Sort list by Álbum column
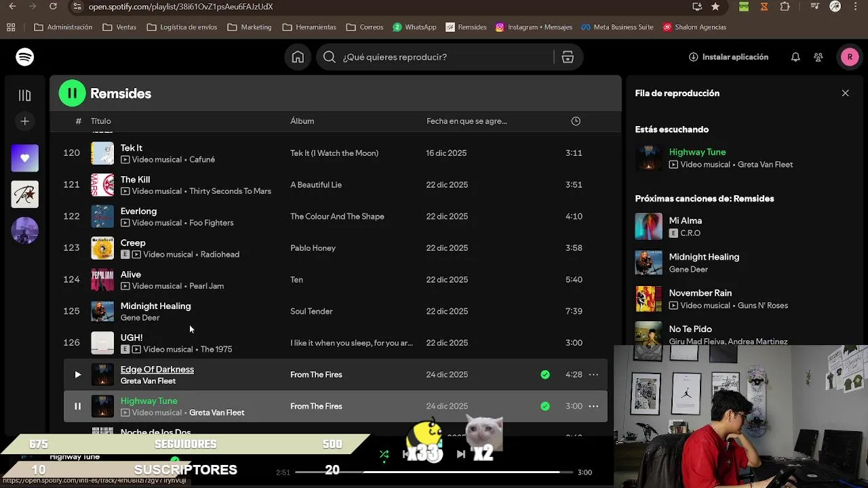Viewport: 868px width, 488px height. (x=302, y=121)
